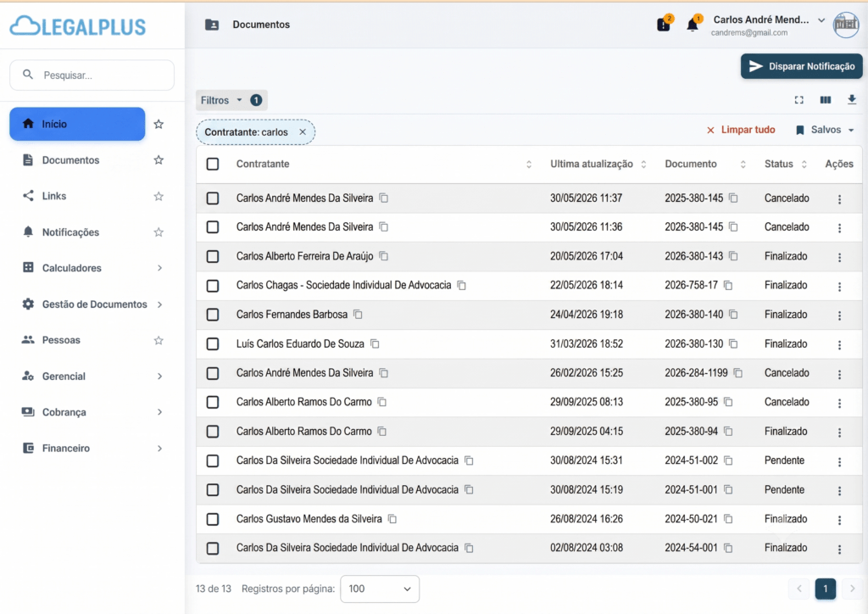Sort by Documento column
The height and width of the screenshot is (614, 868).
coord(743,165)
